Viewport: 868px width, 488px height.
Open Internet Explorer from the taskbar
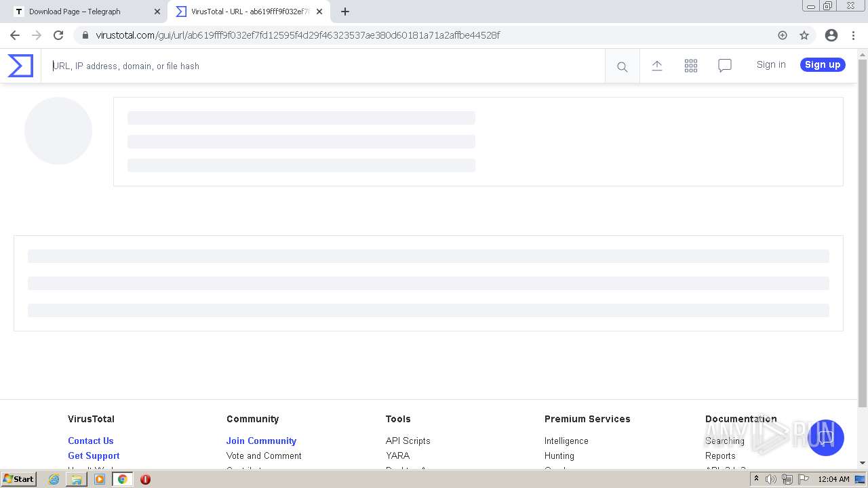click(54, 479)
